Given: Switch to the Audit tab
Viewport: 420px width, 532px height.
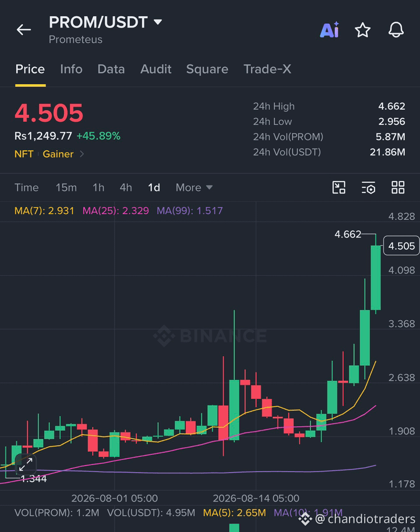Looking at the screenshot, I should pyautogui.click(x=156, y=69).
